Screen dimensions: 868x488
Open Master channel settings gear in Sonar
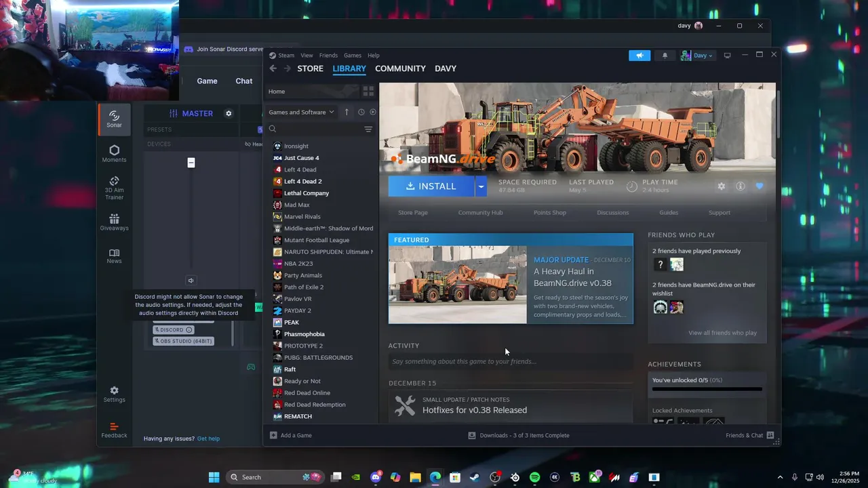click(229, 113)
